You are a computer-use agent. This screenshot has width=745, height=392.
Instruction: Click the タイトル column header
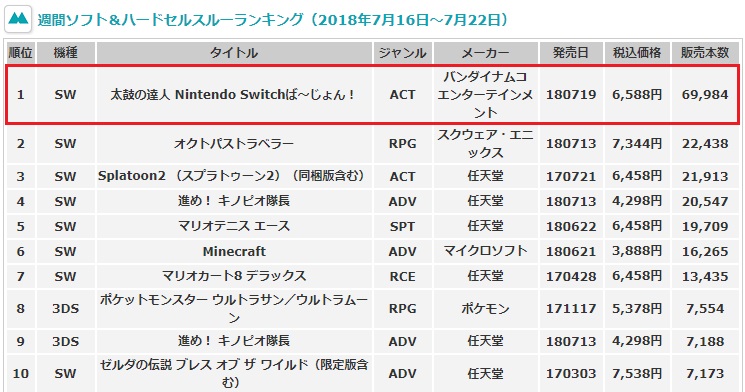[x=234, y=53]
